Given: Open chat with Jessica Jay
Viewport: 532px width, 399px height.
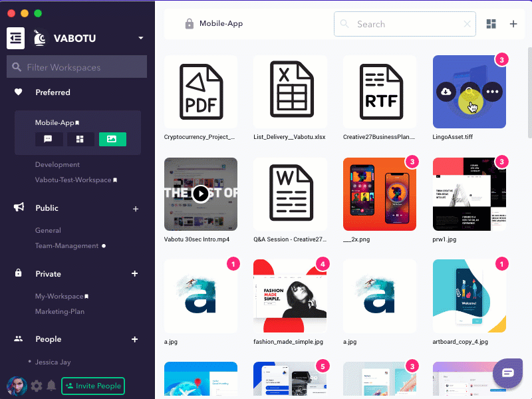Looking at the screenshot, I should point(53,362).
